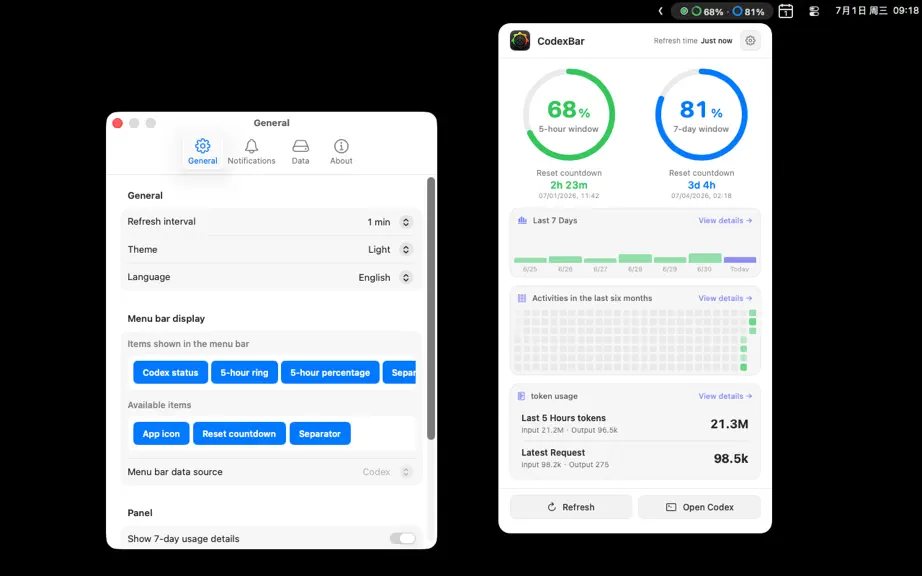
Task: Switch to the About tab
Action: 341,152
